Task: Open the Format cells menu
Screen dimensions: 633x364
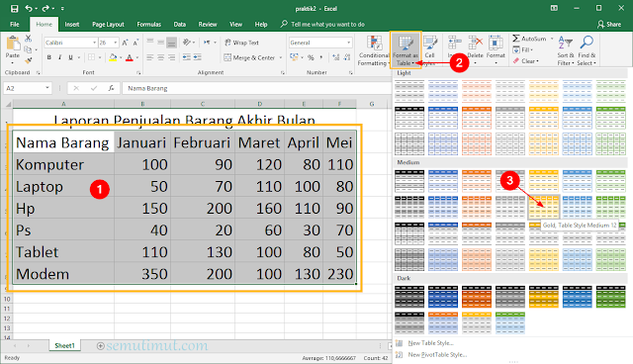Action: (496, 50)
